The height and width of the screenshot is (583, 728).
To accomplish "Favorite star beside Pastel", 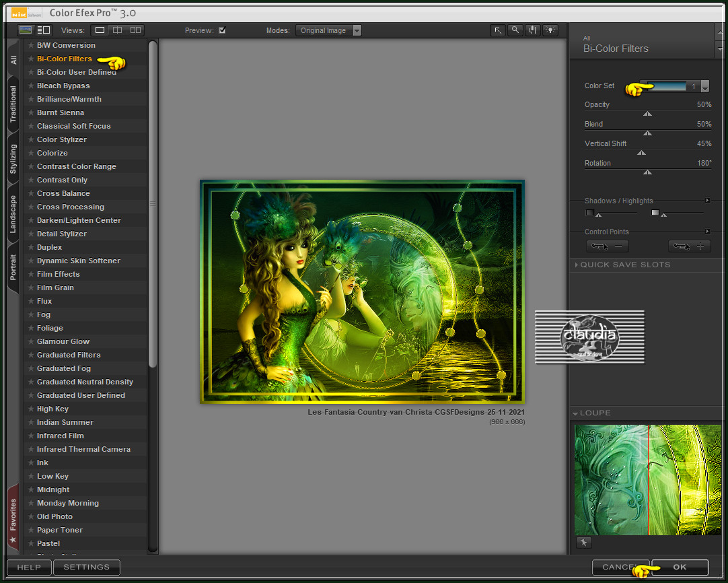I will coord(31,543).
